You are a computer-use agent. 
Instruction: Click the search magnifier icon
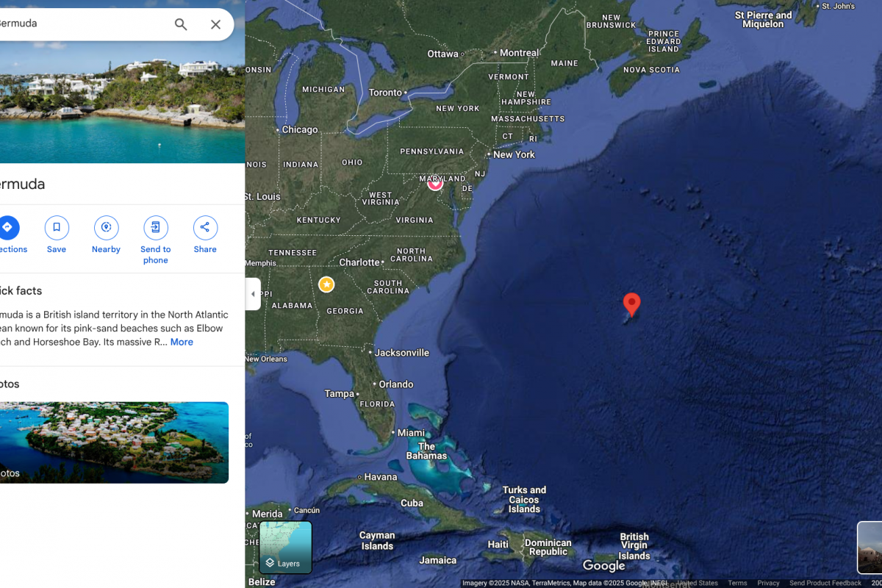click(181, 24)
